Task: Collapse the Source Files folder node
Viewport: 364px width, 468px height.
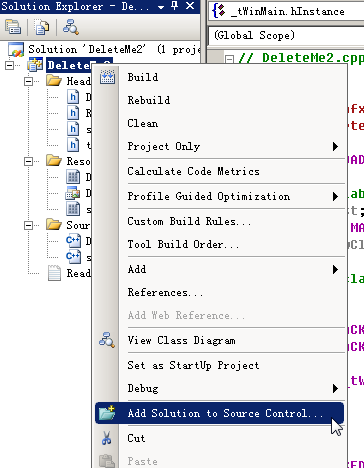Action: click(29, 226)
